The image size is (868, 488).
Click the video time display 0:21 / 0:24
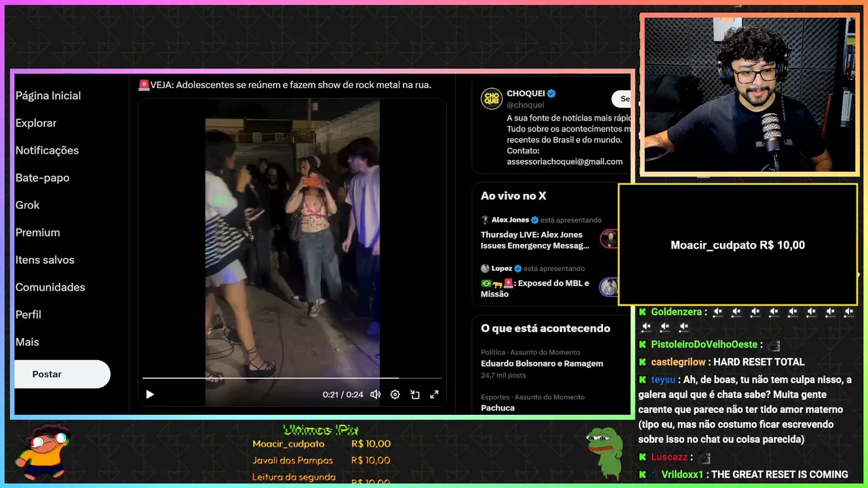(342, 394)
